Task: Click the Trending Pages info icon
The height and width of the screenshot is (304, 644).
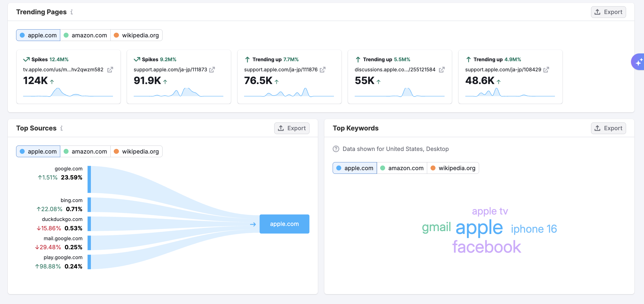Action: click(x=72, y=12)
